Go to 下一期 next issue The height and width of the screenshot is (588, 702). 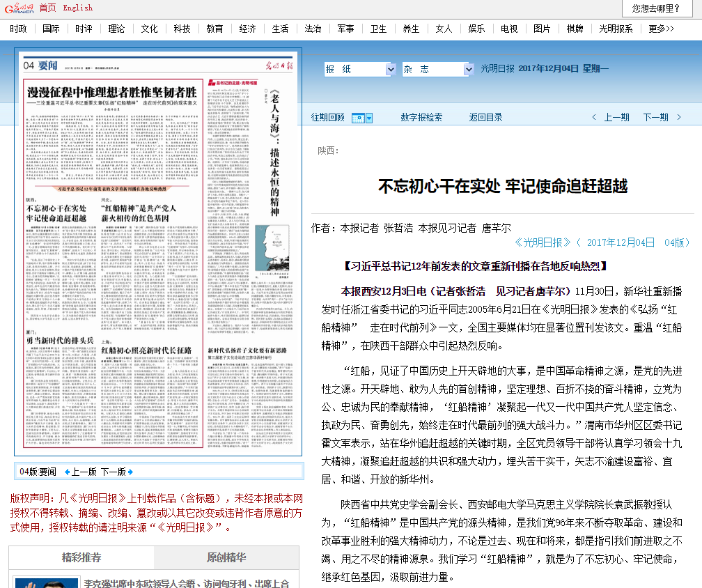pyautogui.click(x=656, y=117)
